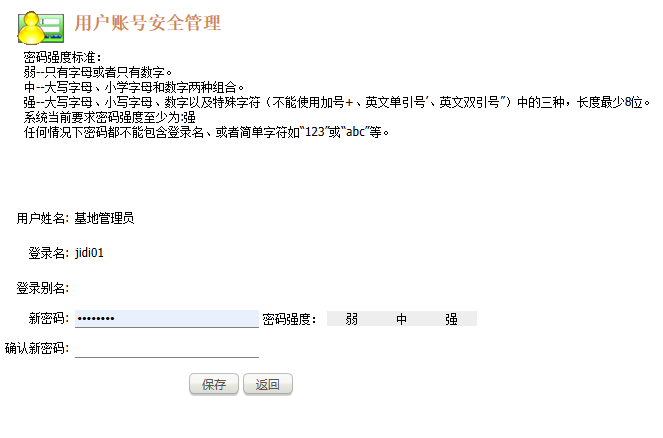Focus the 新密码 password input field
663x438 pixels.
166,318
